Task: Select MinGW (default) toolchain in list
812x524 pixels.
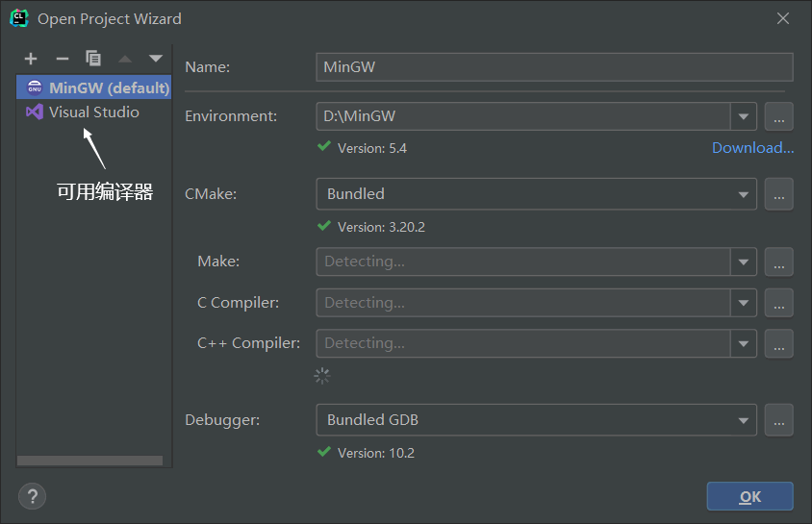Action: click(x=93, y=87)
